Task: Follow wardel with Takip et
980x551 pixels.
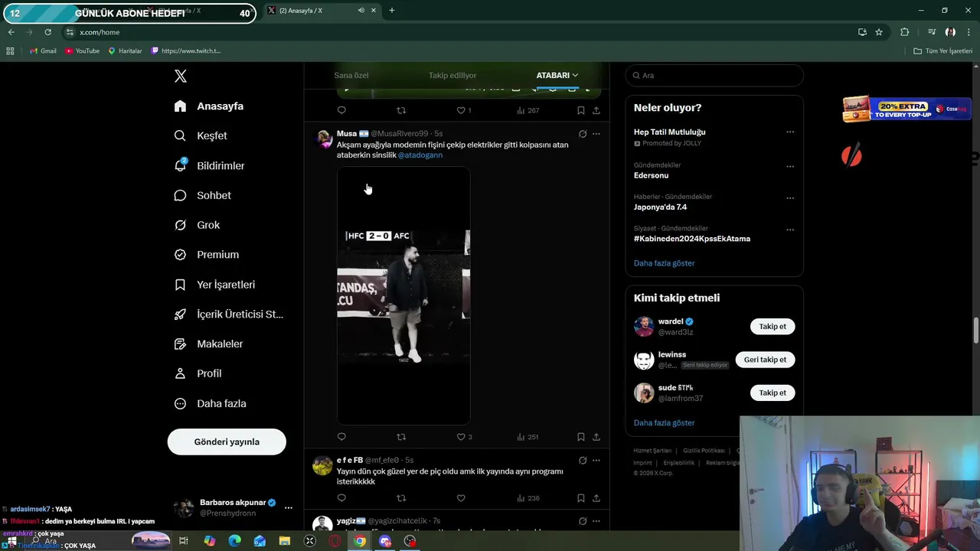Action: click(773, 327)
